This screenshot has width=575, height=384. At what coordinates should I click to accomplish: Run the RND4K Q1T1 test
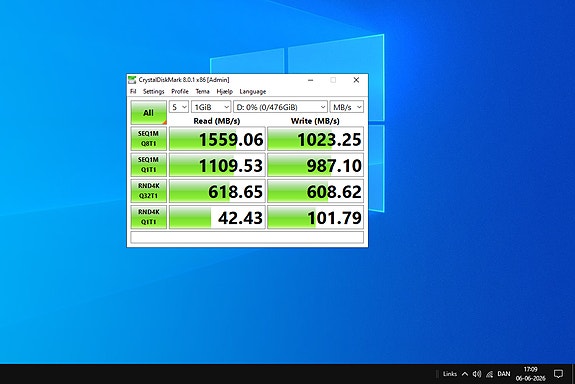[149, 217]
